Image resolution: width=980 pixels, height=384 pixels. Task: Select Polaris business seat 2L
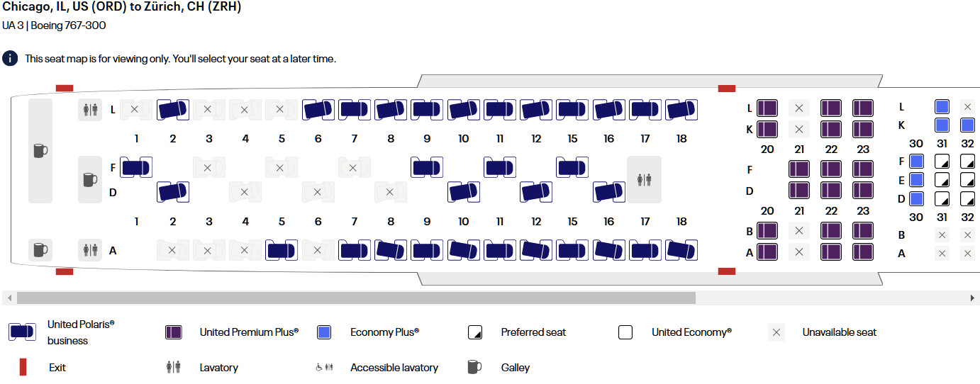tap(172, 110)
